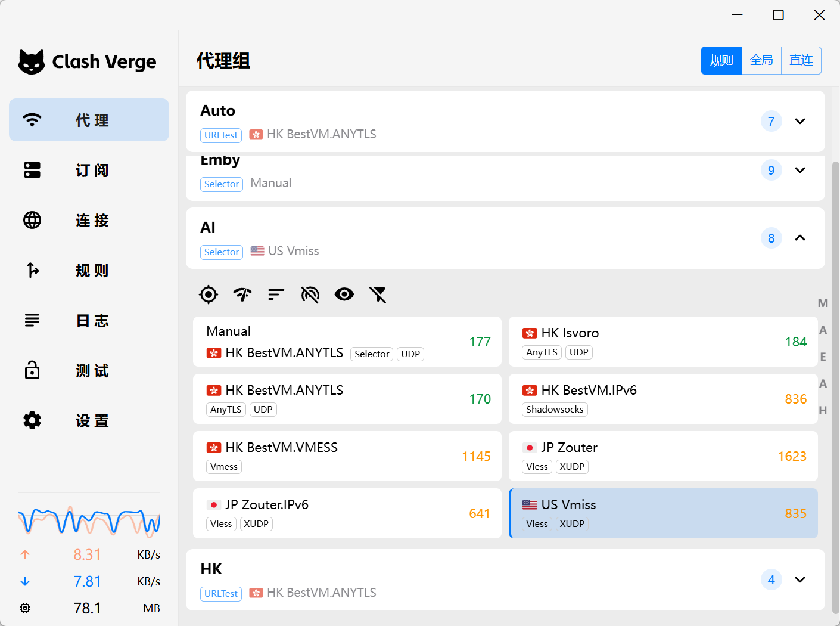This screenshot has width=840, height=626.
Task: Select the HK Isvoro proxy node
Action: click(663, 342)
